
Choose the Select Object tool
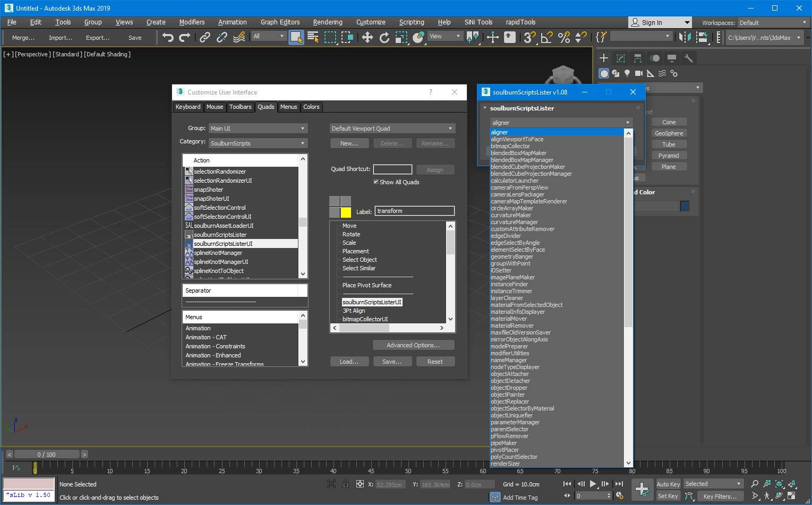pos(296,37)
